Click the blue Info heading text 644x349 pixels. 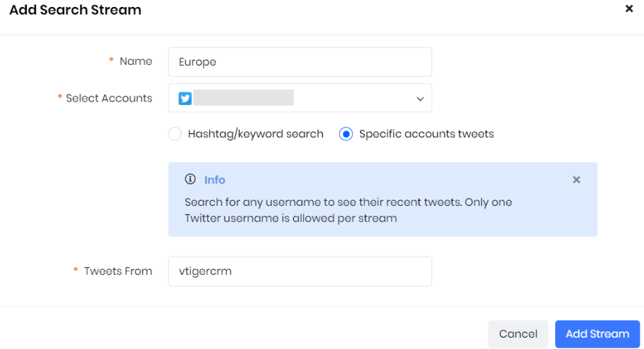coord(215,180)
